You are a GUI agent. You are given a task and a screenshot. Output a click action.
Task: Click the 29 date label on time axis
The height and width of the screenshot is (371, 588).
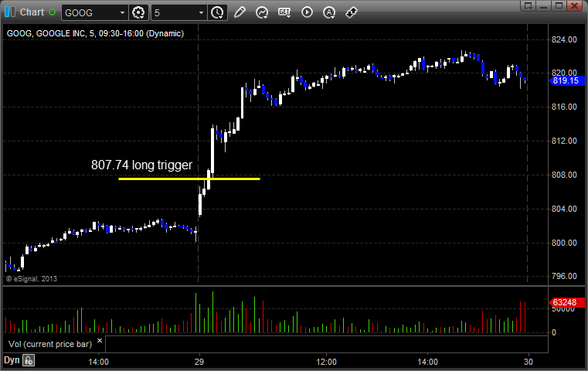(199, 362)
